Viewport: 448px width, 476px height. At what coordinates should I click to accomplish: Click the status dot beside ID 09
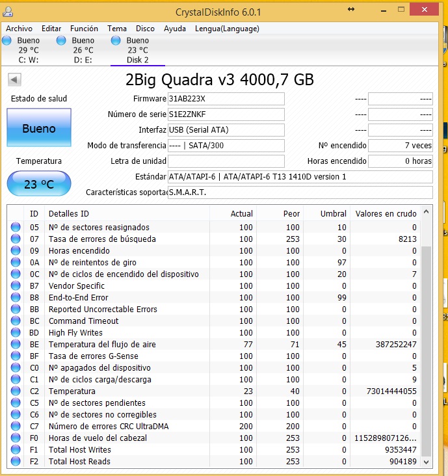pos(16,250)
